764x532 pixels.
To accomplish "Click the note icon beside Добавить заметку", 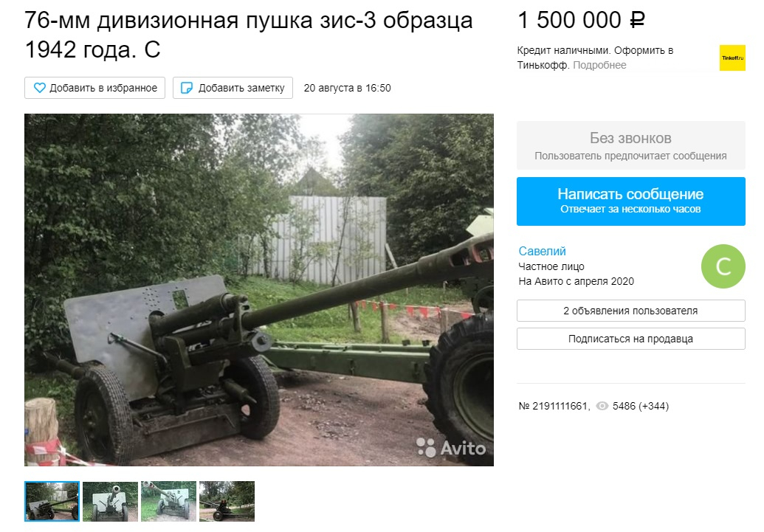I will point(187,88).
